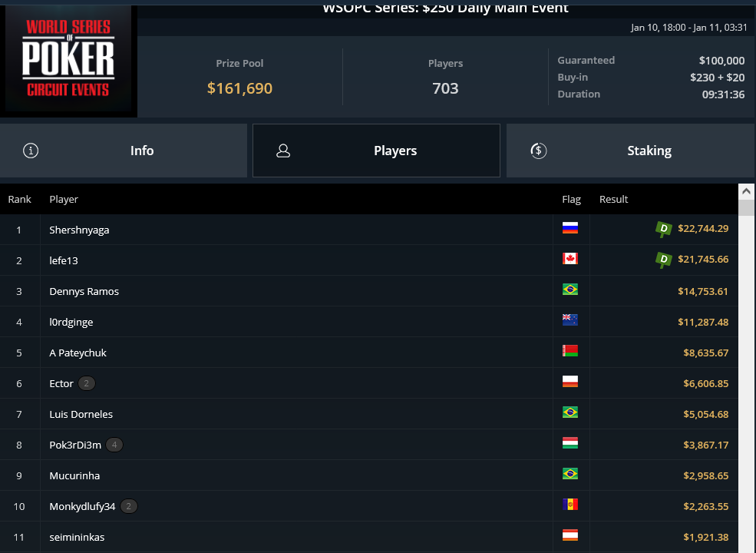Screen dimensions: 756x553
Task: Click re-entry badge 2 next to Ector
Action: pos(87,383)
